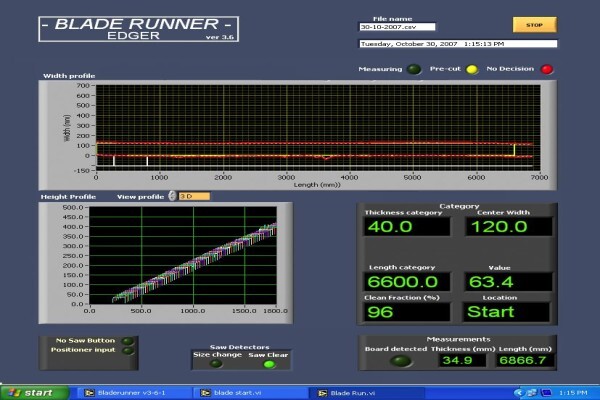Click the date and time display field

458,44
